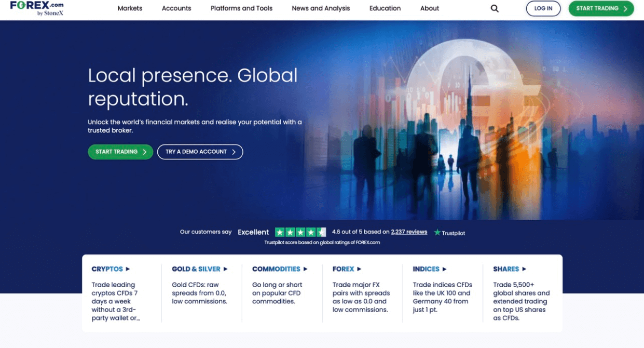644x348 pixels.
Task: Open the FOREX markets heading link
Action: pyautogui.click(x=344, y=269)
